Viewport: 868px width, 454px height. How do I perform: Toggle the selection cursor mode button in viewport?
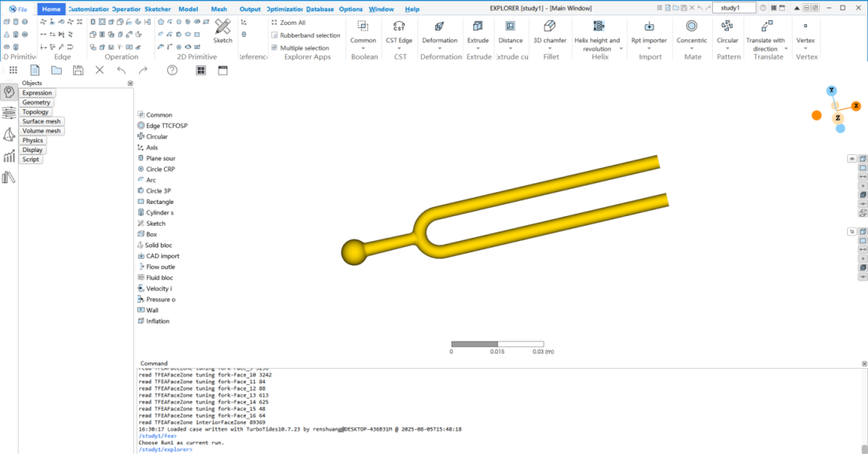(x=852, y=232)
